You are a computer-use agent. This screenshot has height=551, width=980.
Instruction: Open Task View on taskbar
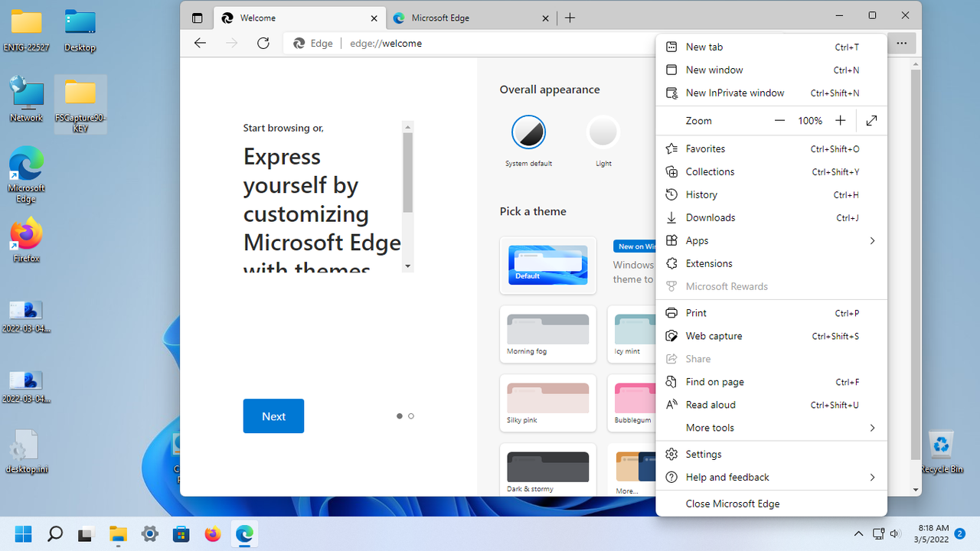coord(87,533)
